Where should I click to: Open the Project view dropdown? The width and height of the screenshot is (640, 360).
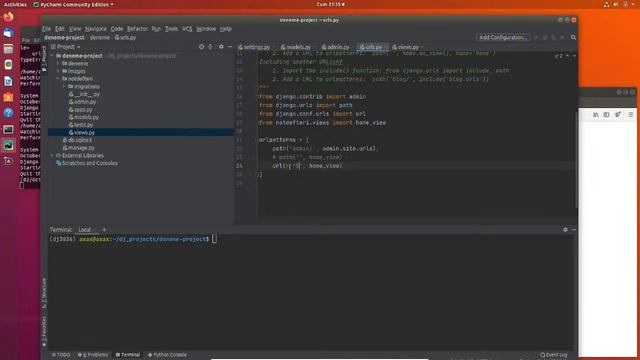click(66, 47)
